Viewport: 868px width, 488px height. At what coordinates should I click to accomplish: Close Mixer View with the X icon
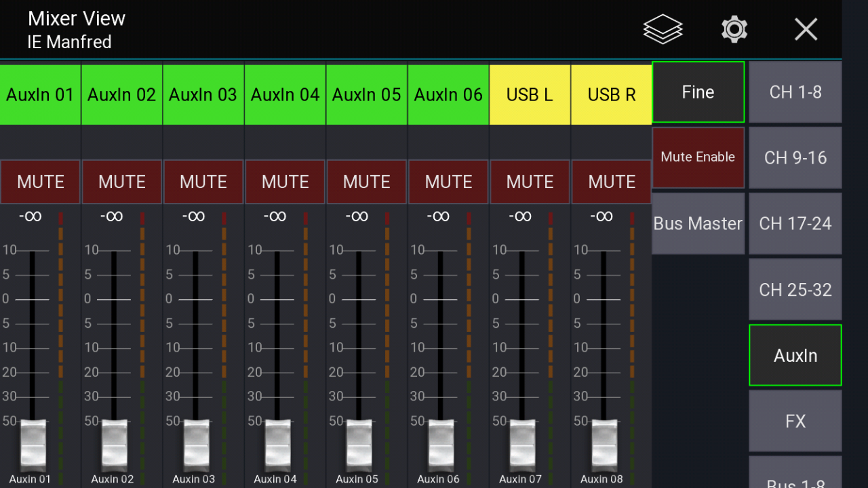point(806,29)
